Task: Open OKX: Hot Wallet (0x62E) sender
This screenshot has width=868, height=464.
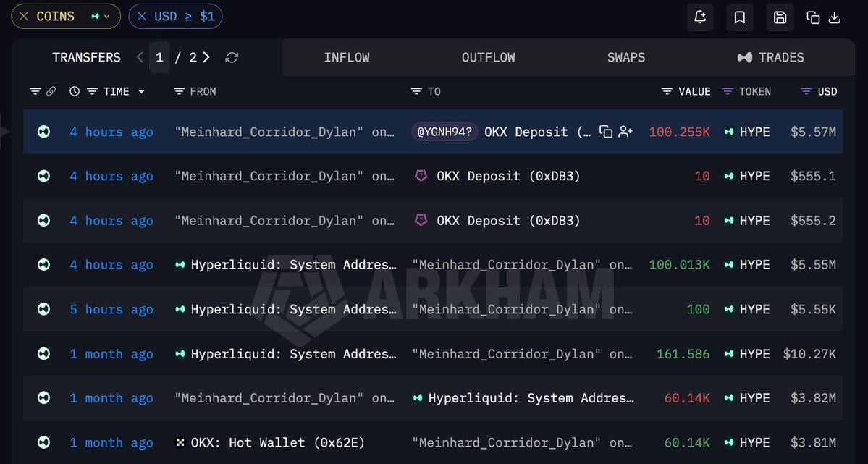Action: point(278,442)
